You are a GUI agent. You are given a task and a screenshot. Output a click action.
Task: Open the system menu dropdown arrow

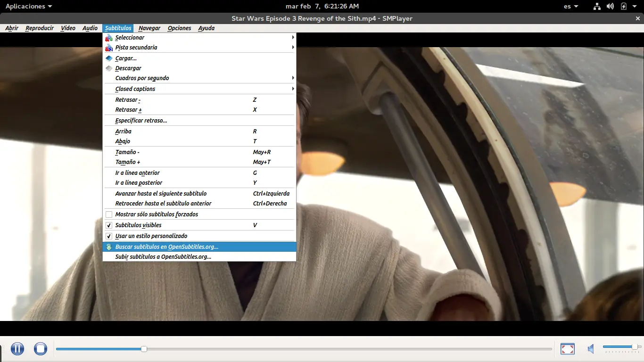[x=636, y=6]
